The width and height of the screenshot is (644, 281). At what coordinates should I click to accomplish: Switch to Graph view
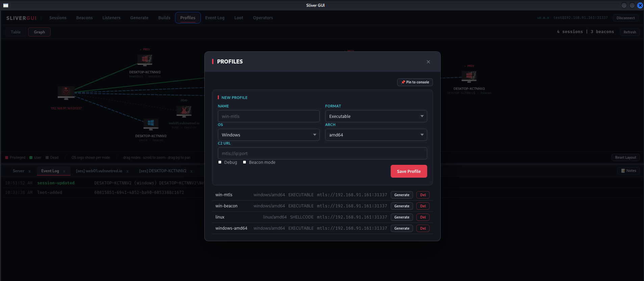40,32
